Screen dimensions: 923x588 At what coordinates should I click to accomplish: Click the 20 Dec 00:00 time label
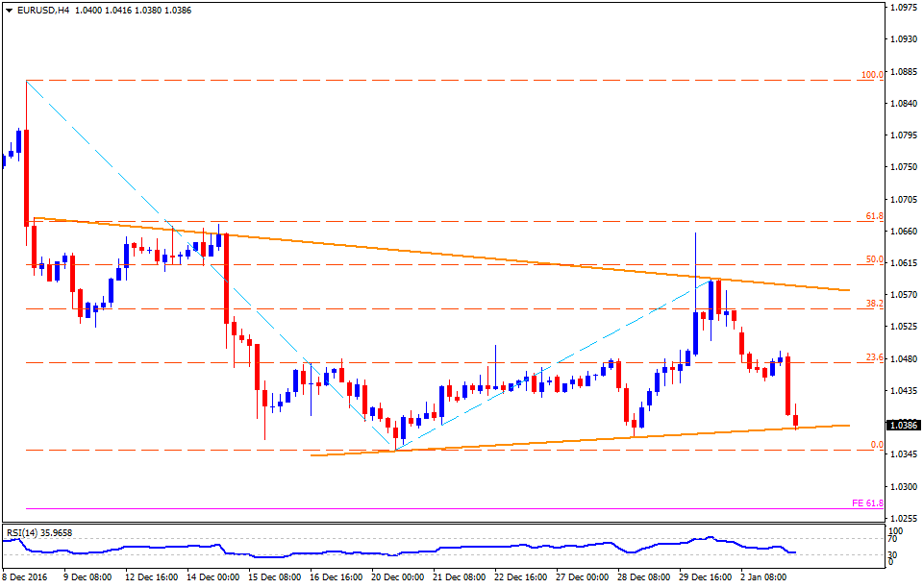click(398, 577)
